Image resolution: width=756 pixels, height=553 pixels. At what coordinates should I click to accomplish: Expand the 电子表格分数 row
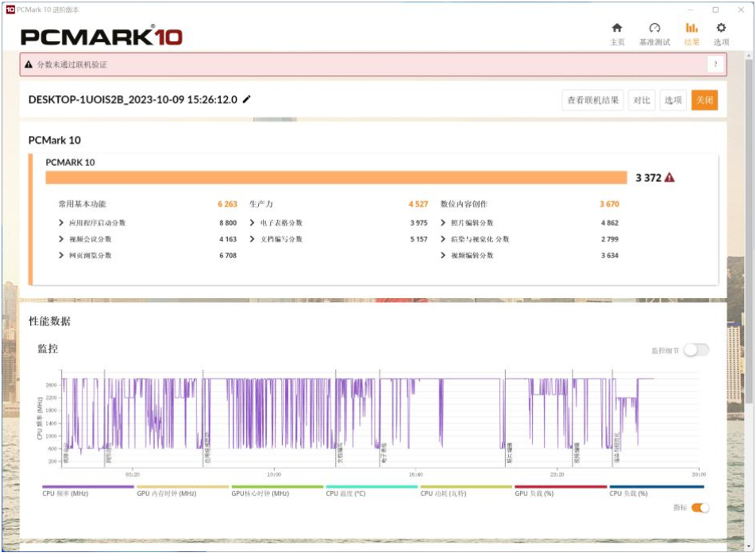pos(253,223)
